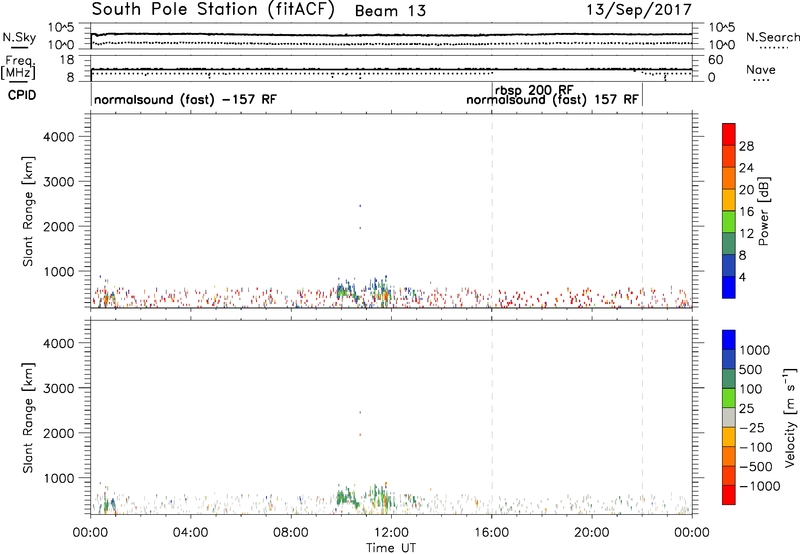This screenshot has height=554, width=800.
Task: Click the 'Nave' legend label
Action: point(761,69)
